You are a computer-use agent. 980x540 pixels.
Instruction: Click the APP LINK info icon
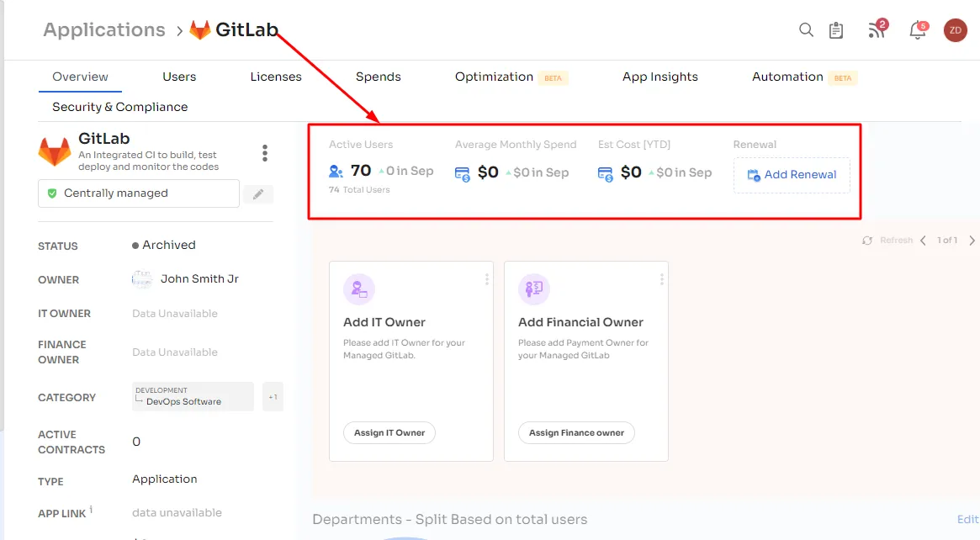click(91, 510)
